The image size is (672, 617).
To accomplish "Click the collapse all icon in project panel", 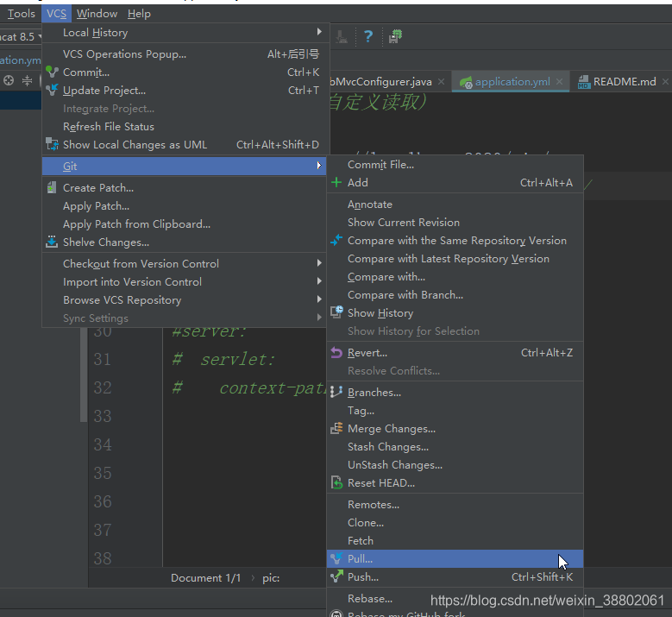I will tap(27, 80).
